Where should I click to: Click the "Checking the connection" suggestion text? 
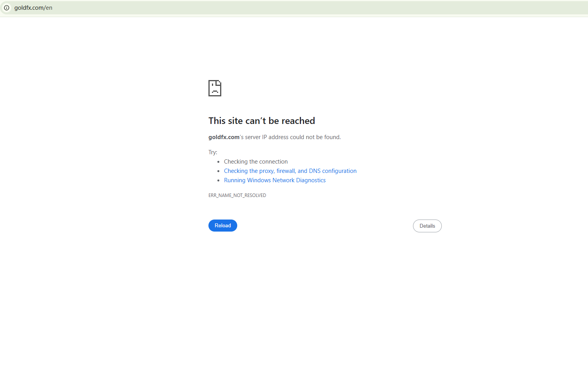pos(256,162)
